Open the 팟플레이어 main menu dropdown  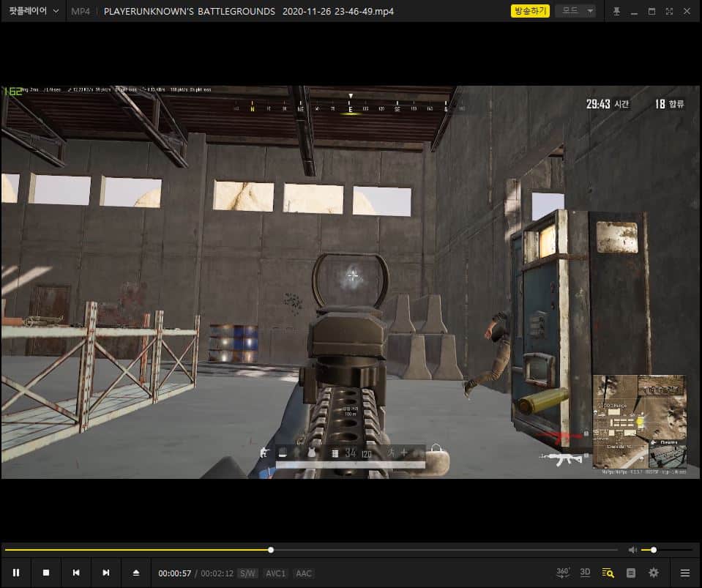click(x=34, y=11)
